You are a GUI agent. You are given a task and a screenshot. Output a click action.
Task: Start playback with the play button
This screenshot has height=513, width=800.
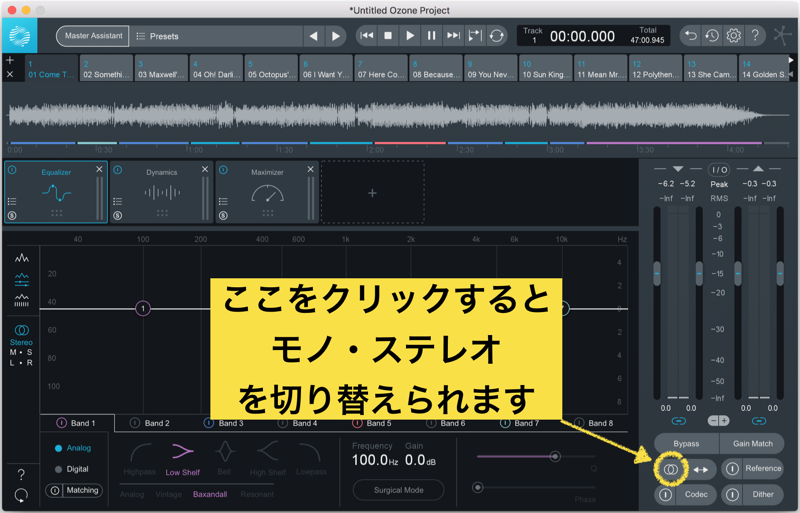(410, 36)
